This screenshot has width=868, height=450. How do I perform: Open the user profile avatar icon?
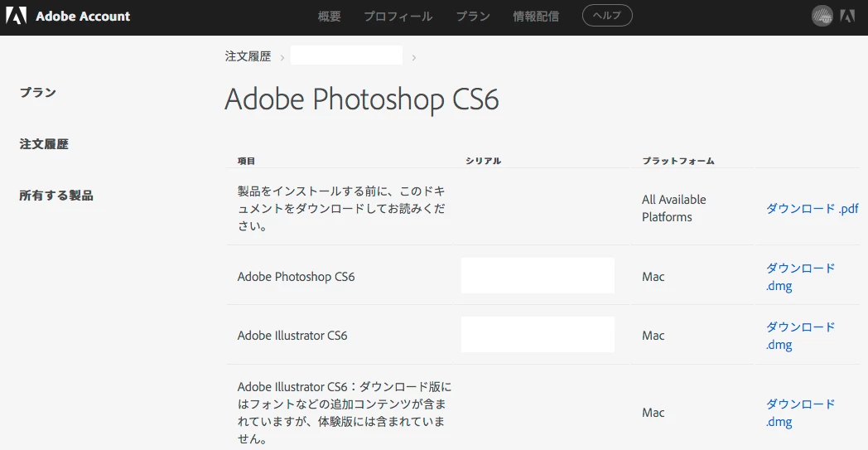click(x=822, y=16)
